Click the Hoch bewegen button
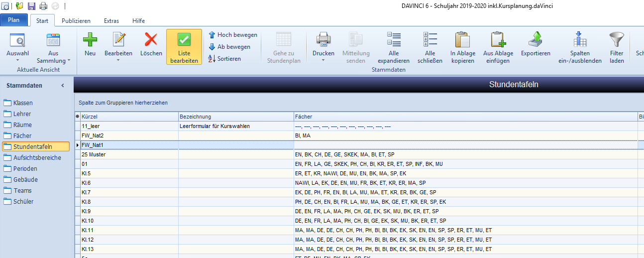 232,35
